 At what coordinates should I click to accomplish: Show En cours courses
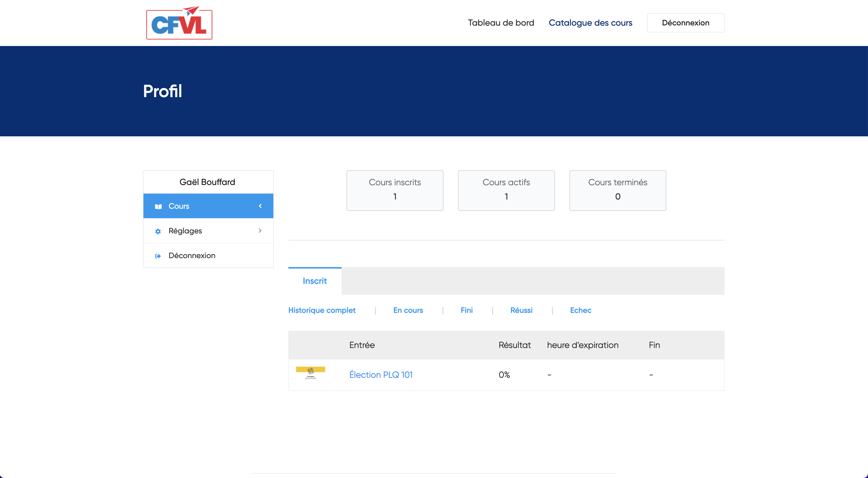(x=408, y=310)
